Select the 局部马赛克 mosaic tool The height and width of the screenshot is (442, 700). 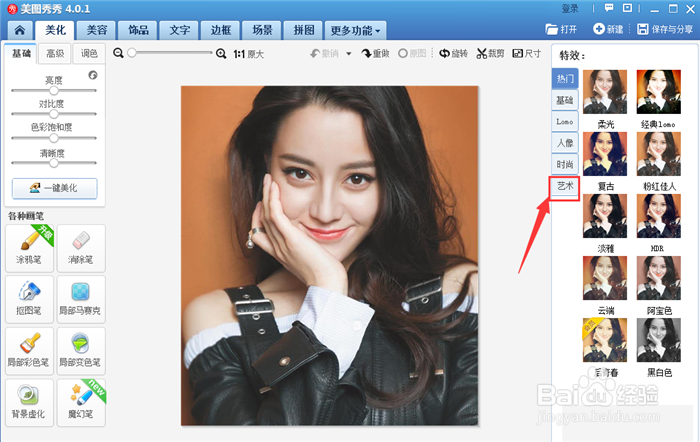(81, 299)
